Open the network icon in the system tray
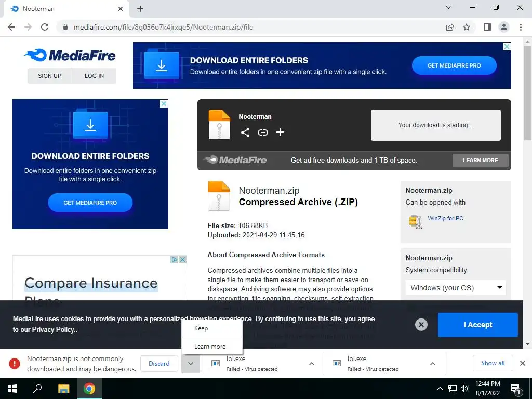The height and width of the screenshot is (399, 532). [453, 389]
